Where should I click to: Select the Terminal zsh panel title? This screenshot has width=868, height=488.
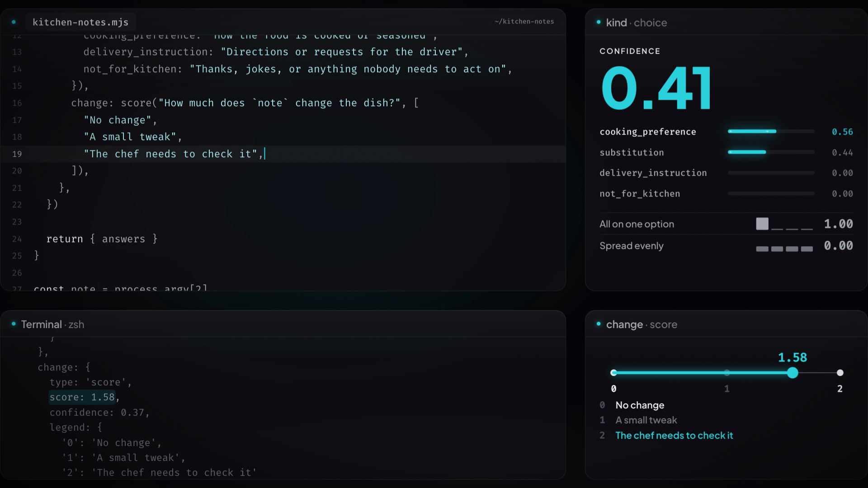pyautogui.click(x=52, y=324)
